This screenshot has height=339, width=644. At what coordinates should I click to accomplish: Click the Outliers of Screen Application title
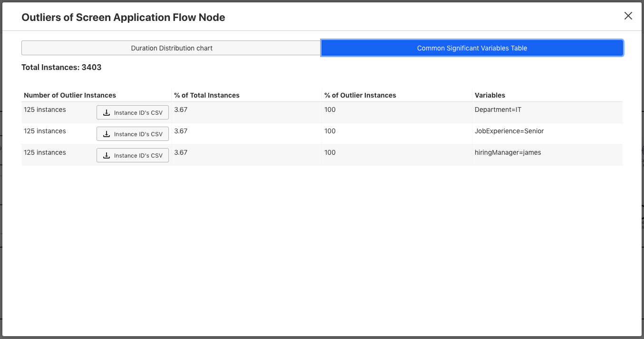[123, 18]
